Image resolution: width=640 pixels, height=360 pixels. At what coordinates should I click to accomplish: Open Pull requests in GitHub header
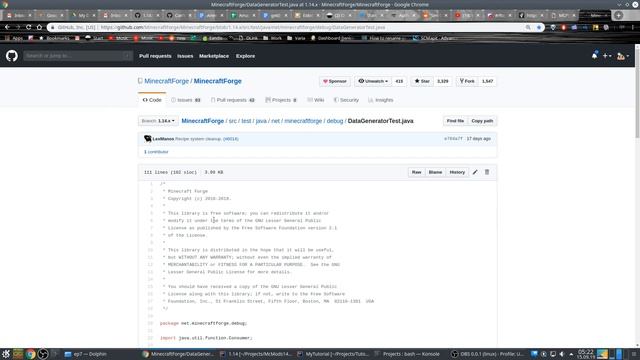(155, 56)
